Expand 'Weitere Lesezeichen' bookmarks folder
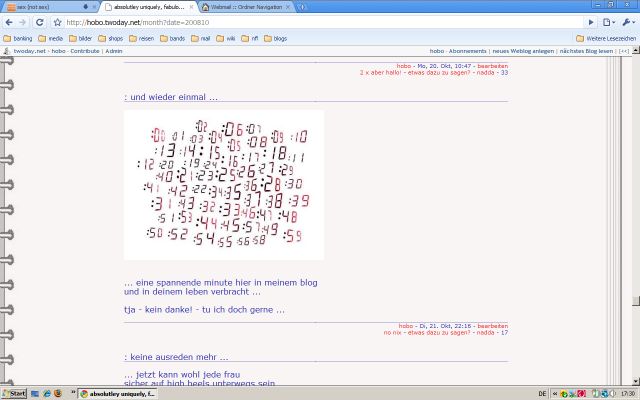This screenshot has width=640, height=400. 606,38
